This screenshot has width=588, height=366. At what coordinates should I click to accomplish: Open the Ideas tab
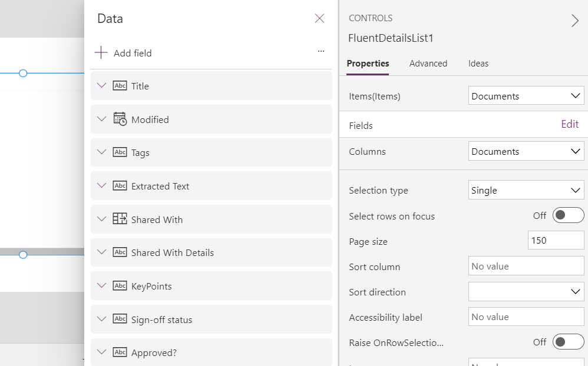pos(478,64)
